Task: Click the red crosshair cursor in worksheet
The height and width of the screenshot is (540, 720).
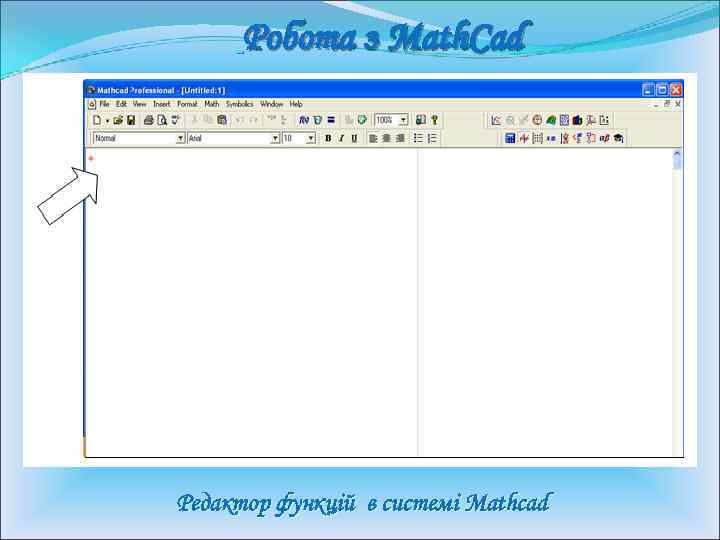Action: 91,158
